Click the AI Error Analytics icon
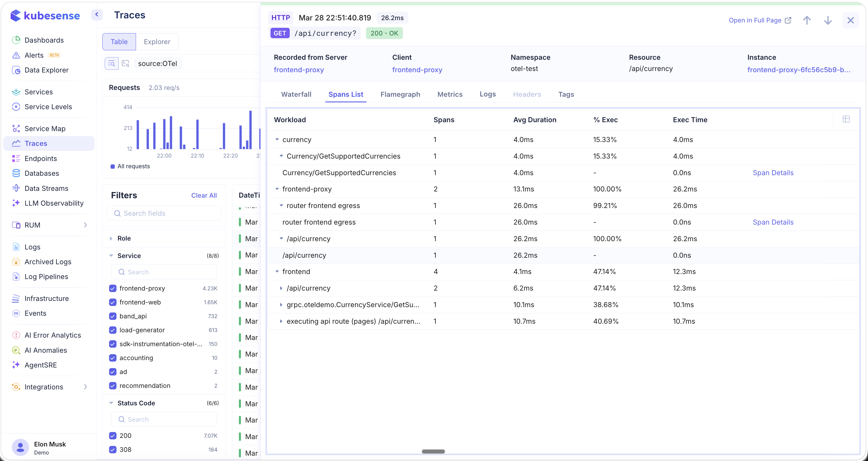Viewport: 868px width, 461px height. [16, 335]
